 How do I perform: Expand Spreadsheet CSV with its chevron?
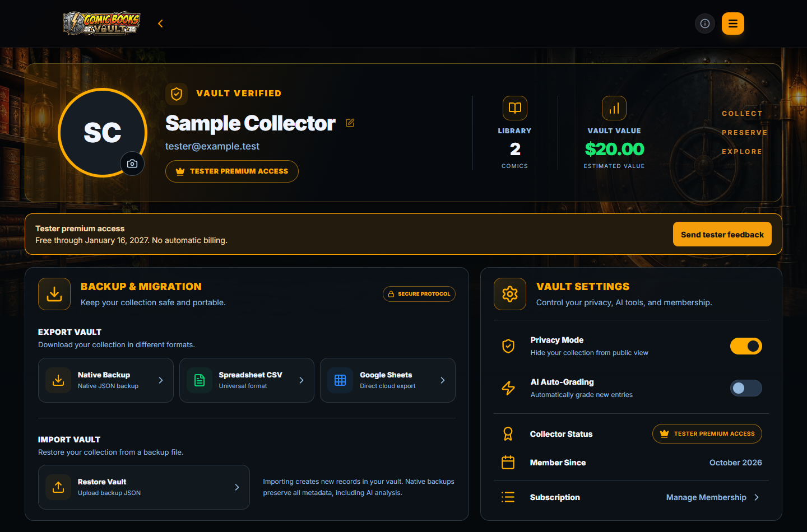(302, 380)
